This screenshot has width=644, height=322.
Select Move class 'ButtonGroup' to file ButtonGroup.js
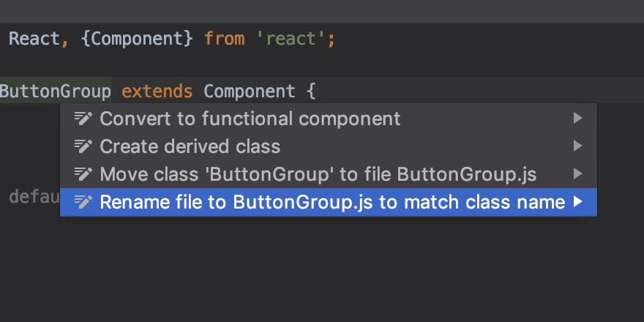(329, 175)
